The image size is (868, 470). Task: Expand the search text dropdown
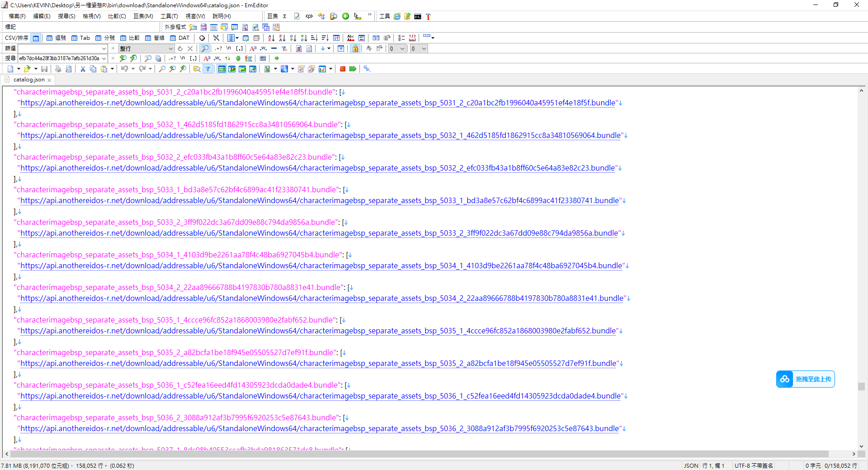coord(104,58)
